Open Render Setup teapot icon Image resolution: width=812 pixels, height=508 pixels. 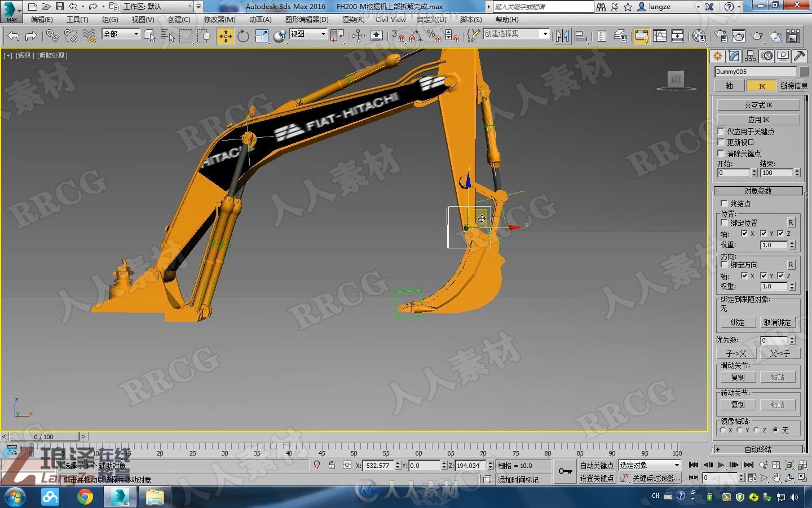click(721, 36)
